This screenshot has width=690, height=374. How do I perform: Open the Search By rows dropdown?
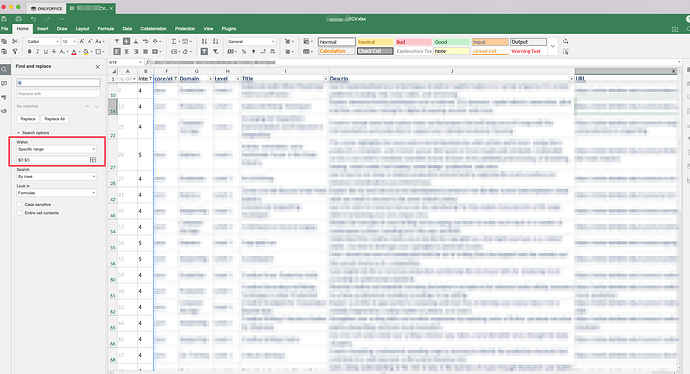tap(56, 176)
